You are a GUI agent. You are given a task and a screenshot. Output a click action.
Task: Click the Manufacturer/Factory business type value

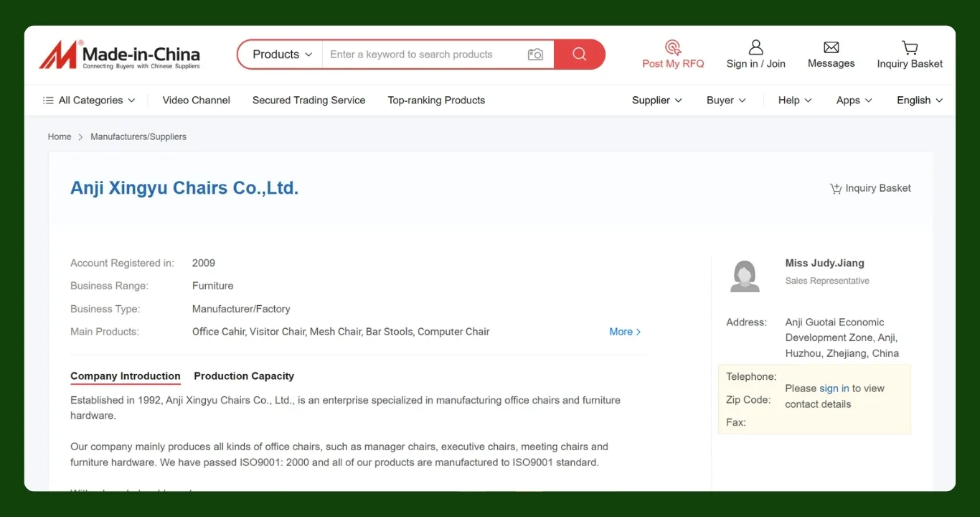(x=241, y=309)
